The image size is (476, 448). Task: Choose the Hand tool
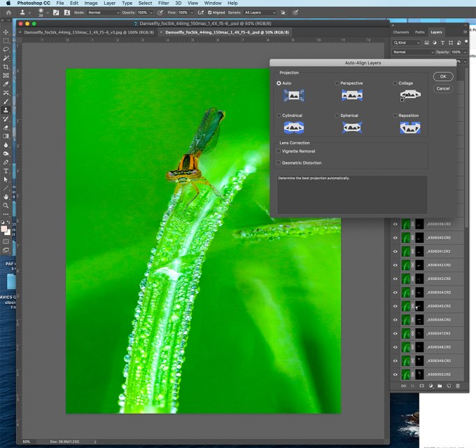click(x=6, y=197)
